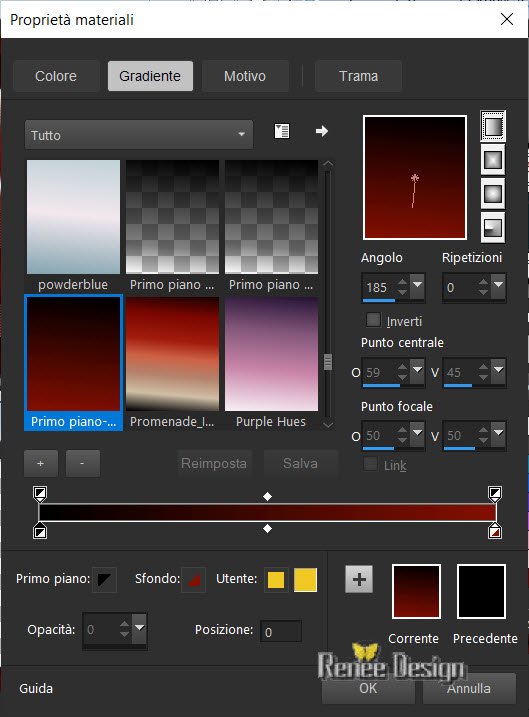Open the Angolo value dropdown arrow
This screenshot has height=717, width=529.
coord(417,286)
